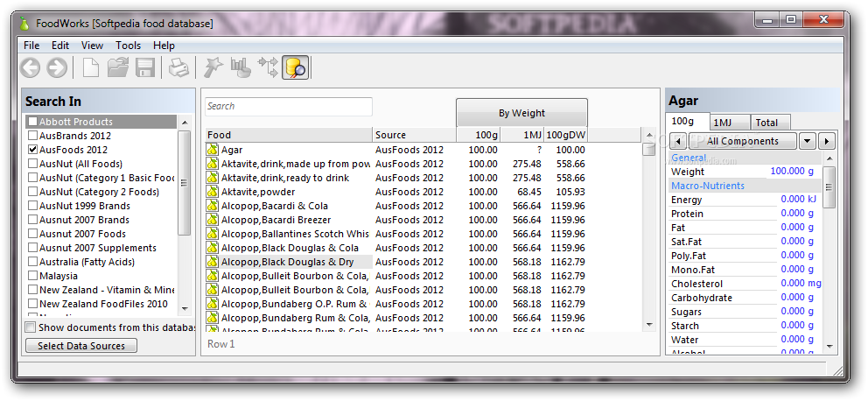Click the icon beside Alcopop,Bacardi & Cola
This screenshot has height=401, width=868.
coord(213,206)
